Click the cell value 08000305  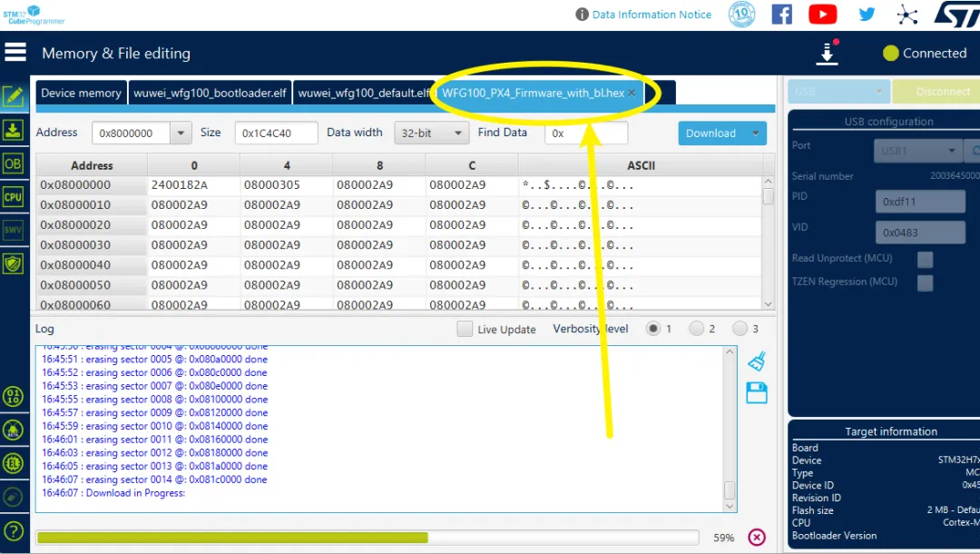coord(272,185)
